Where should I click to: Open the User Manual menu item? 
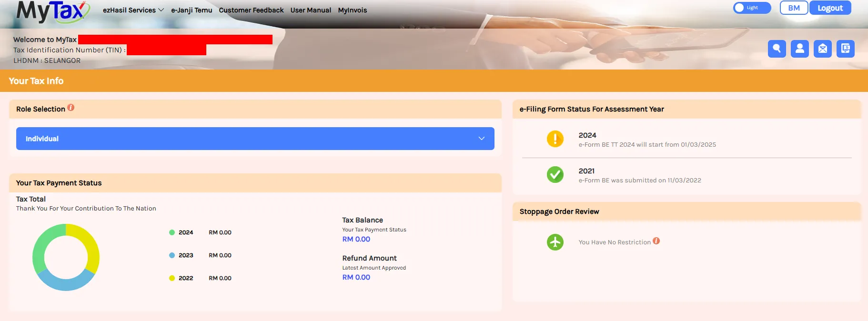(x=311, y=10)
